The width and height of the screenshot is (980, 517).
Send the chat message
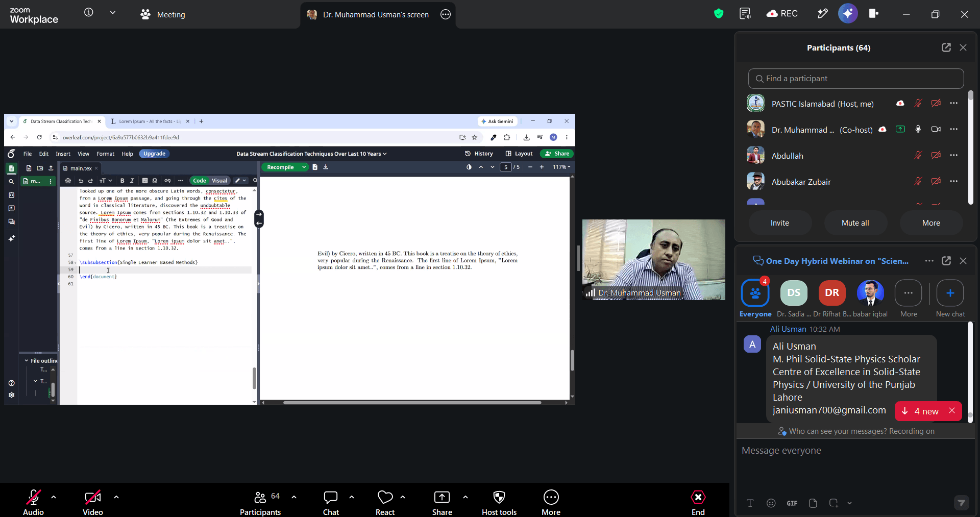(x=962, y=503)
